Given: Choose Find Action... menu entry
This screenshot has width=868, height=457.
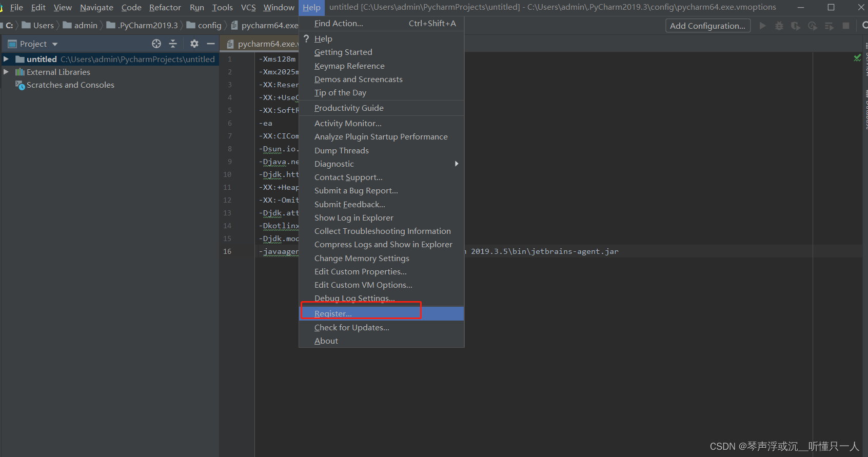Looking at the screenshot, I should (x=381, y=24).
